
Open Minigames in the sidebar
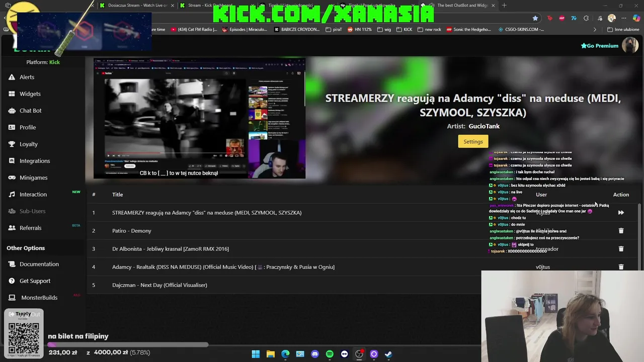28,177
